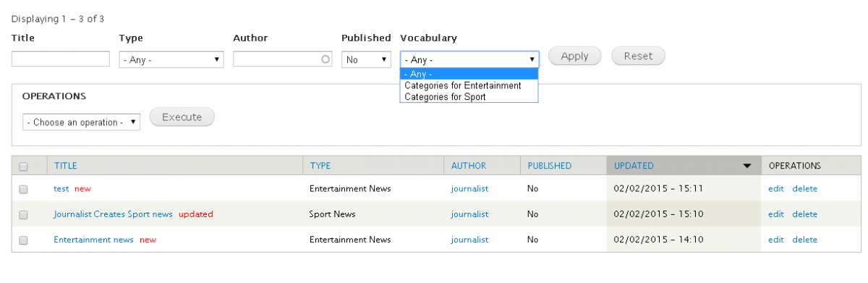
Task: Open the Type filter dropdown
Action: [171, 60]
